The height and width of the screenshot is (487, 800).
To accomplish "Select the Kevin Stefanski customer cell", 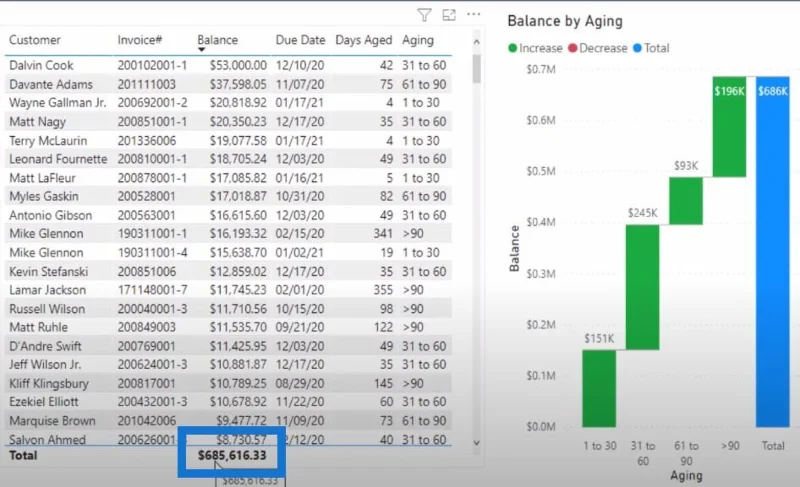I will (48, 271).
